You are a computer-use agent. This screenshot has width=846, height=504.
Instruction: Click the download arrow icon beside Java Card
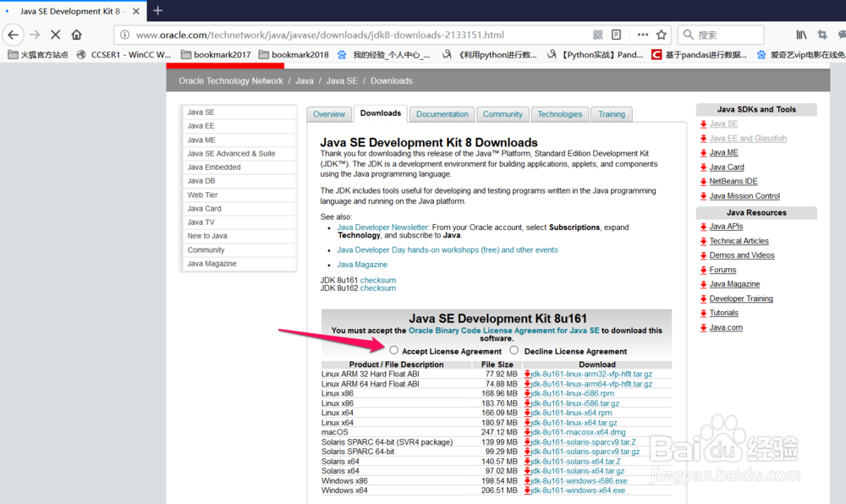click(x=704, y=167)
